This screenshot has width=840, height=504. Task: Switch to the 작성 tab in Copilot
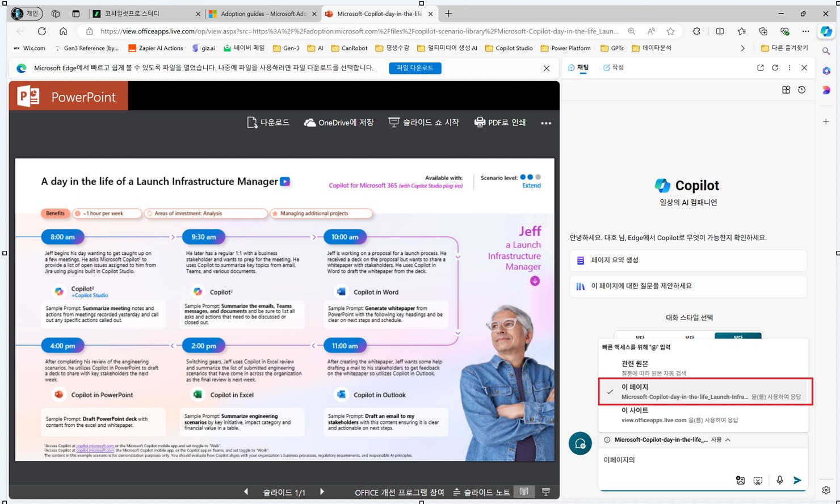point(613,67)
